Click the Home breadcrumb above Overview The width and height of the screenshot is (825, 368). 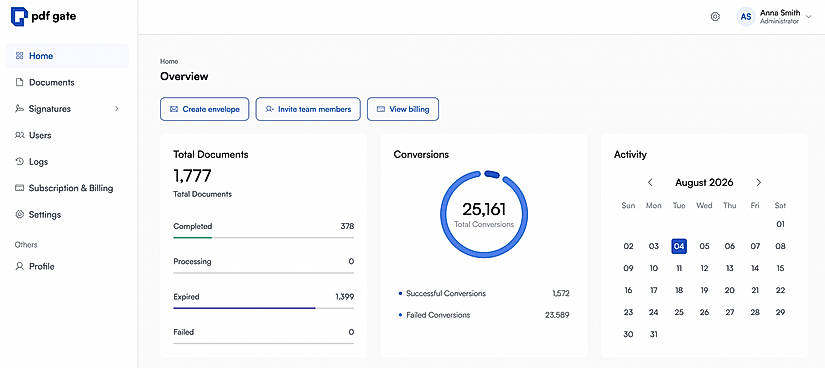[x=169, y=62]
